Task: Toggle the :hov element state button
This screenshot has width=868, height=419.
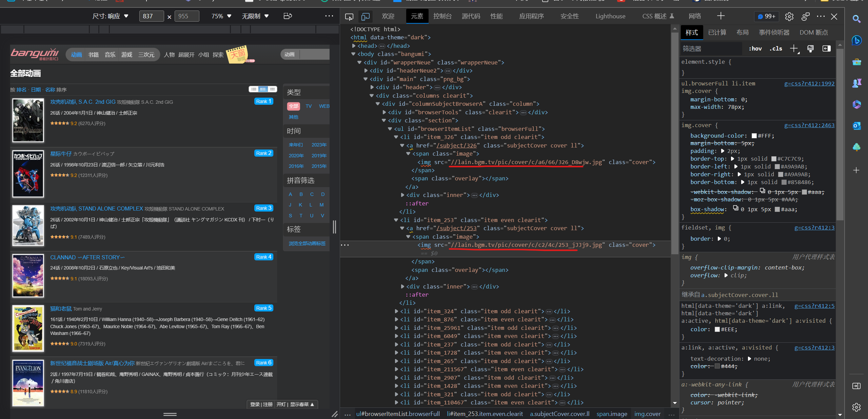Action: (755, 48)
